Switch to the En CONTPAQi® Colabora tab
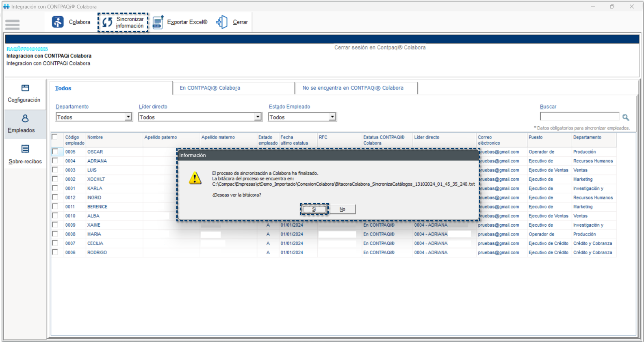 coord(210,88)
